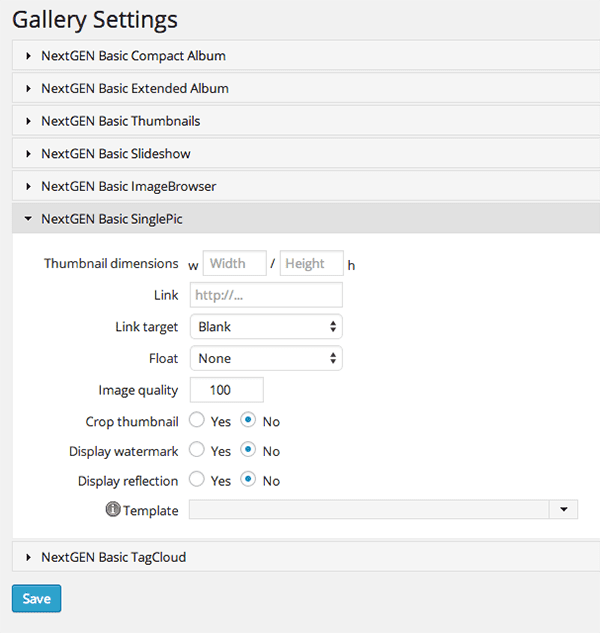Expand NextGEN Basic Compact Album arrow
The image size is (600, 633).
pos(28,56)
